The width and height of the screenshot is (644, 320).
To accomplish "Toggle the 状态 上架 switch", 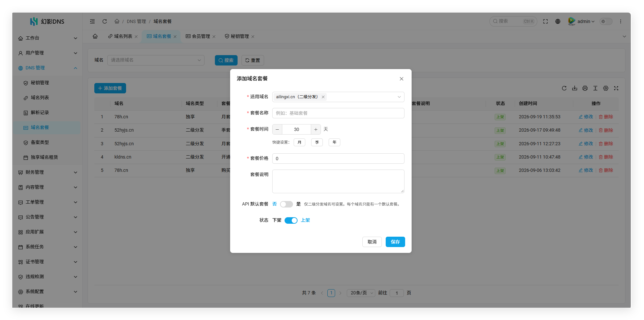I will (x=291, y=220).
